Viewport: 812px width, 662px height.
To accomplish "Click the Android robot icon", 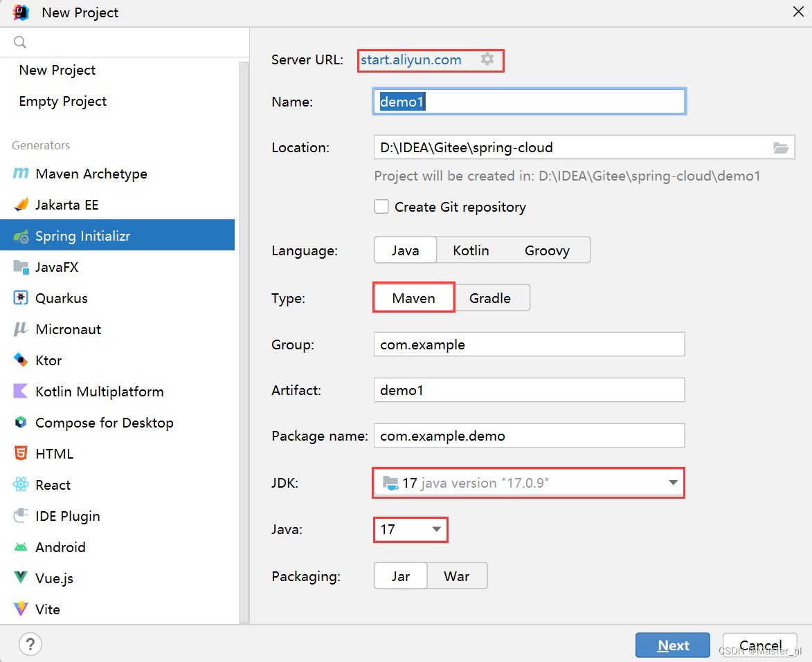I will 21,547.
